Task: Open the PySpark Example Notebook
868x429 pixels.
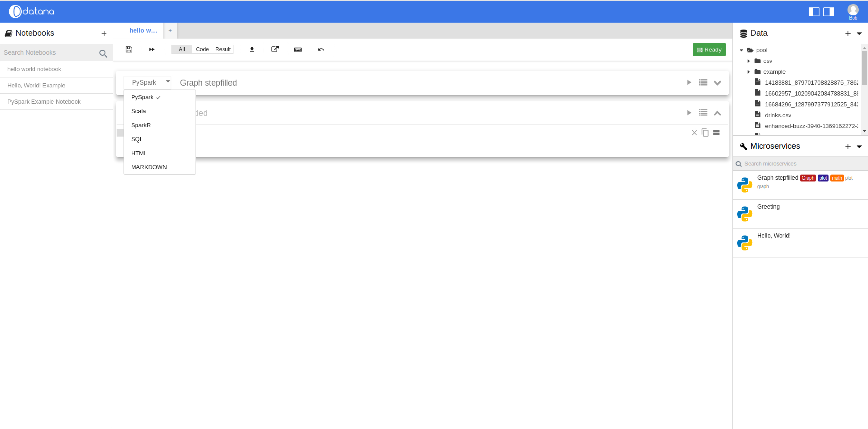Action: [x=44, y=102]
